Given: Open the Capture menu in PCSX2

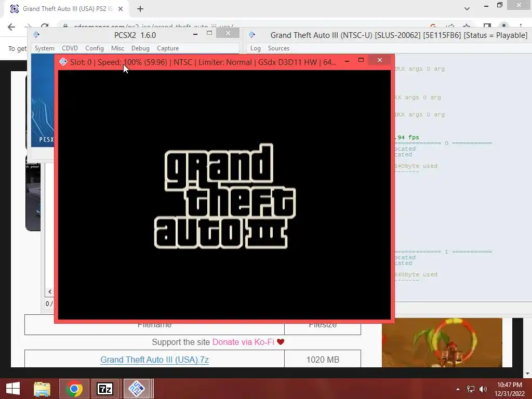Looking at the screenshot, I should [168, 48].
